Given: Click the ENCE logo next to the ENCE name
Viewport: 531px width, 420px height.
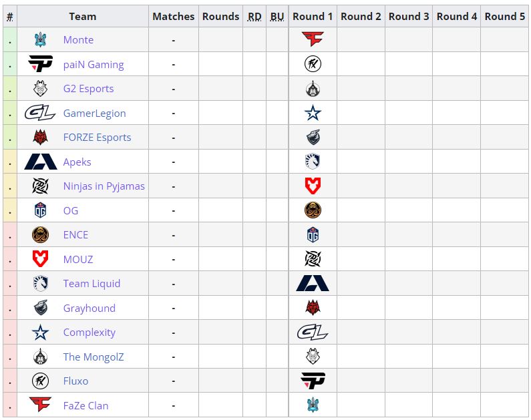Looking at the screenshot, I should 40,235.
